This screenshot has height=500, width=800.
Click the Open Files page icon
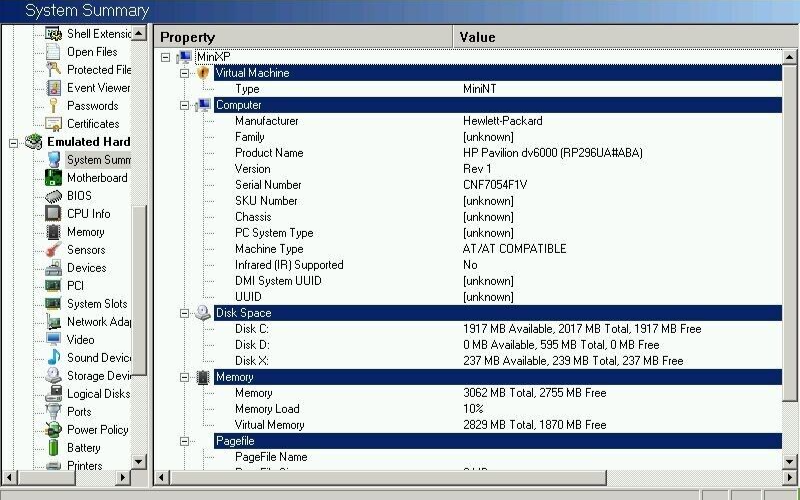click(53, 52)
